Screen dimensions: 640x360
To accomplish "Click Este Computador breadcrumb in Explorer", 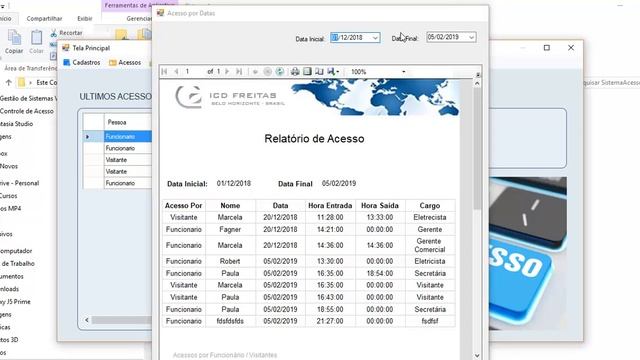I will (x=46, y=82).
